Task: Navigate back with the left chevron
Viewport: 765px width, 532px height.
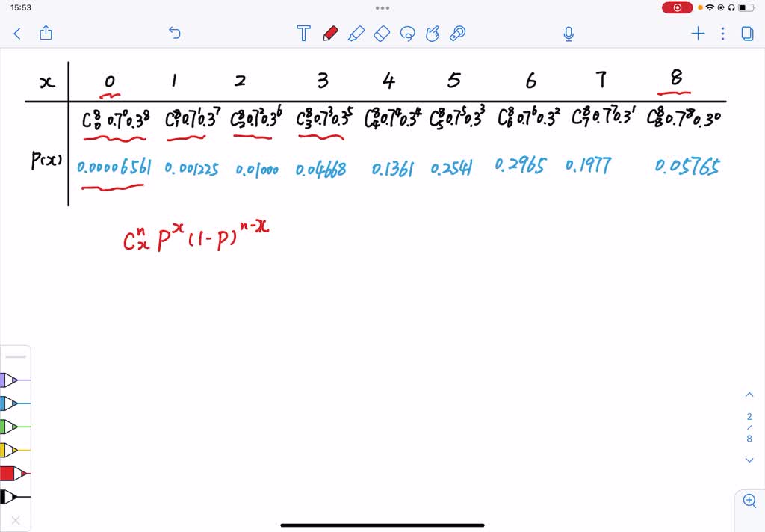Action: point(17,34)
